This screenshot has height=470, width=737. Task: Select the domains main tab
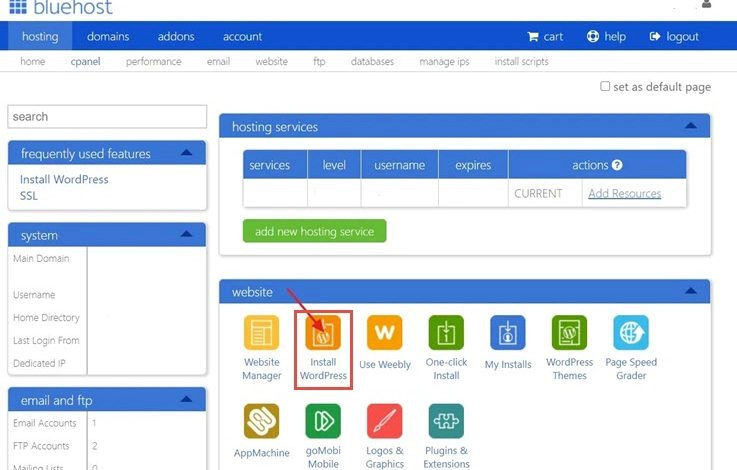[108, 36]
